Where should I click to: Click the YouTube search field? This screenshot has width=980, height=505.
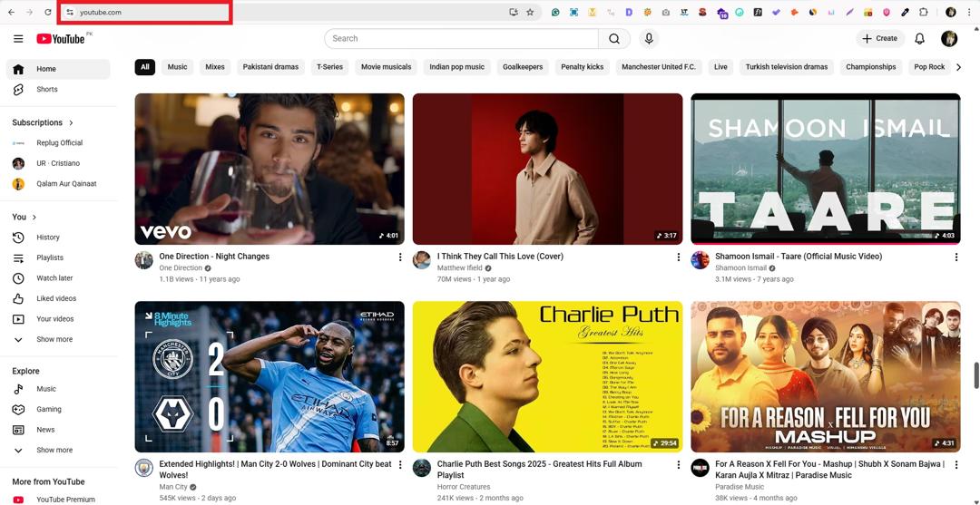pyautogui.click(x=461, y=39)
